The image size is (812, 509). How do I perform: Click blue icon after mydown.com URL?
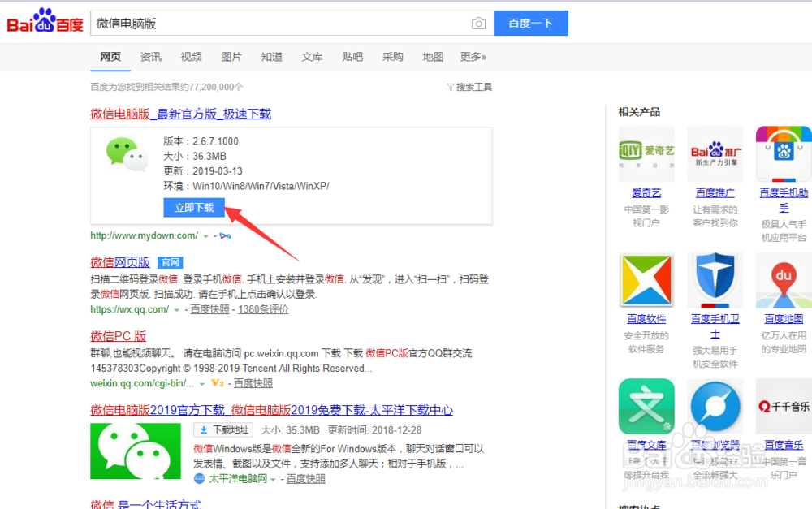(x=225, y=235)
